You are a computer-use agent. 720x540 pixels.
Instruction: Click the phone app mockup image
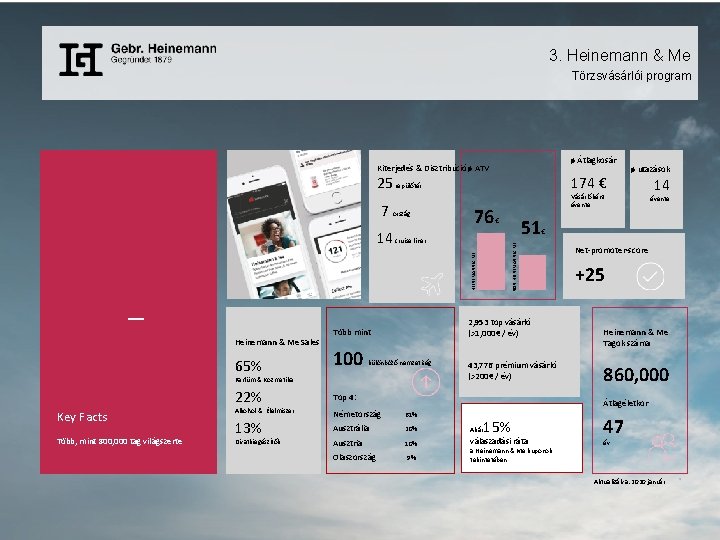coord(294,225)
